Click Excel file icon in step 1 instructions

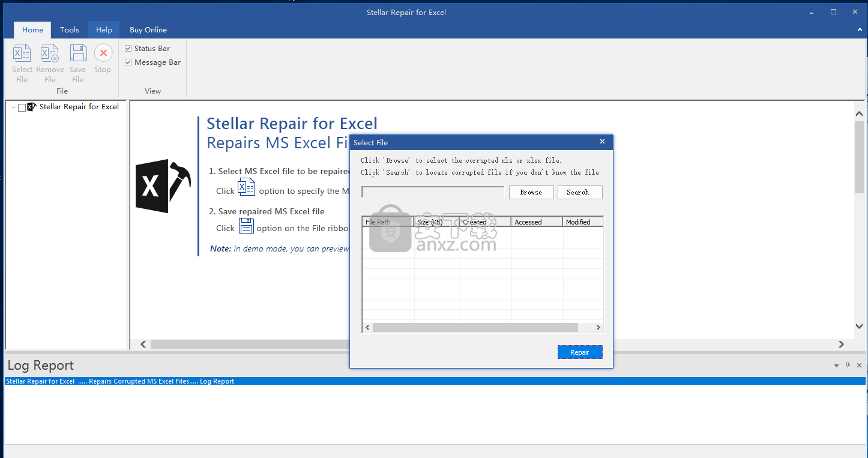click(247, 187)
